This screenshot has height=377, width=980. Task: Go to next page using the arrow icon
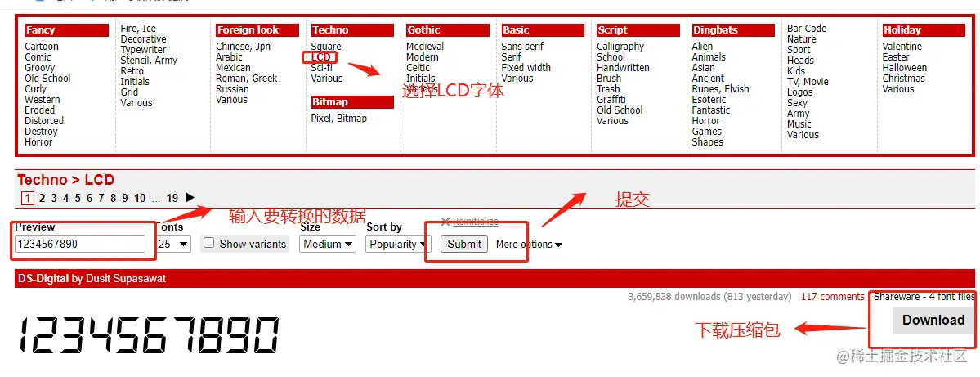point(190,198)
